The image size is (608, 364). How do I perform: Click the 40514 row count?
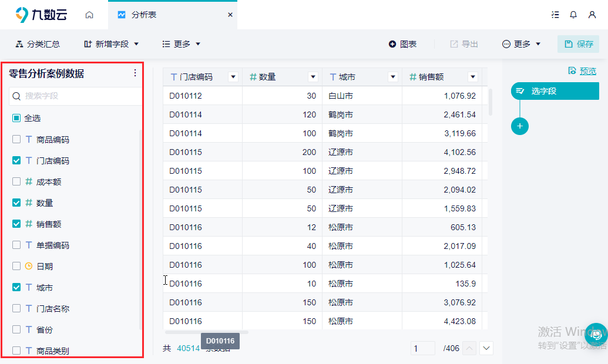click(188, 348)
